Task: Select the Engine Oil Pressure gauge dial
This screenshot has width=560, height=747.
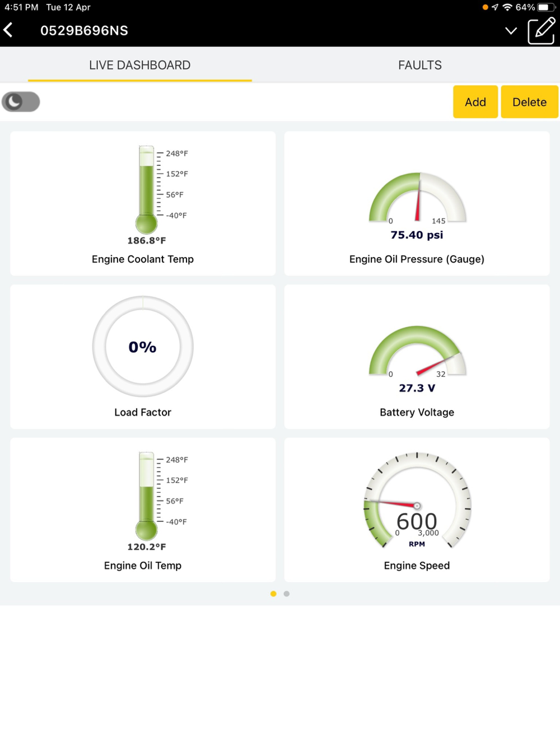Action: (417, 198)
